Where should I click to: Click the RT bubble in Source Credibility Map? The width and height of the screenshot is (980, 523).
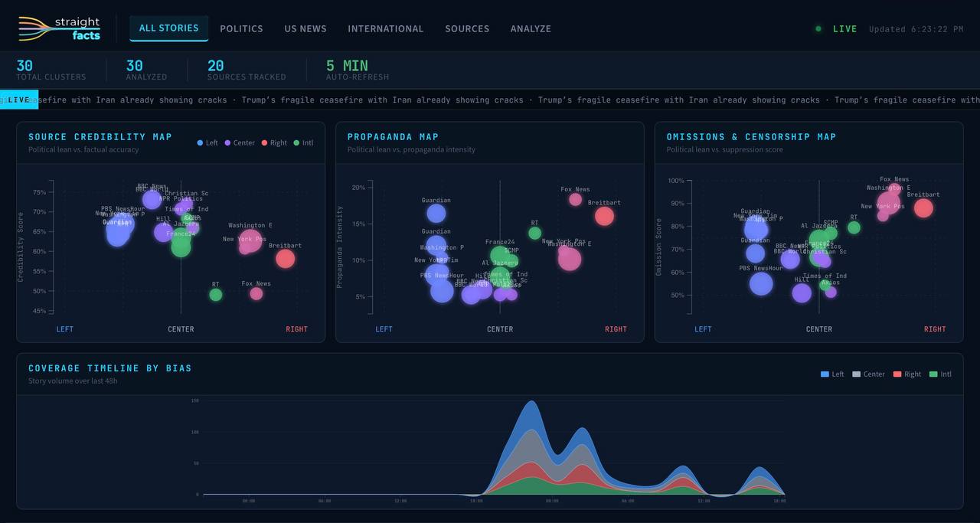point(216,295)
